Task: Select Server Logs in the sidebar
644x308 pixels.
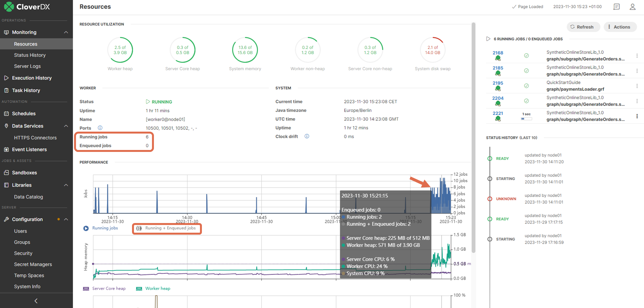Action: click(x=27, y=66)
